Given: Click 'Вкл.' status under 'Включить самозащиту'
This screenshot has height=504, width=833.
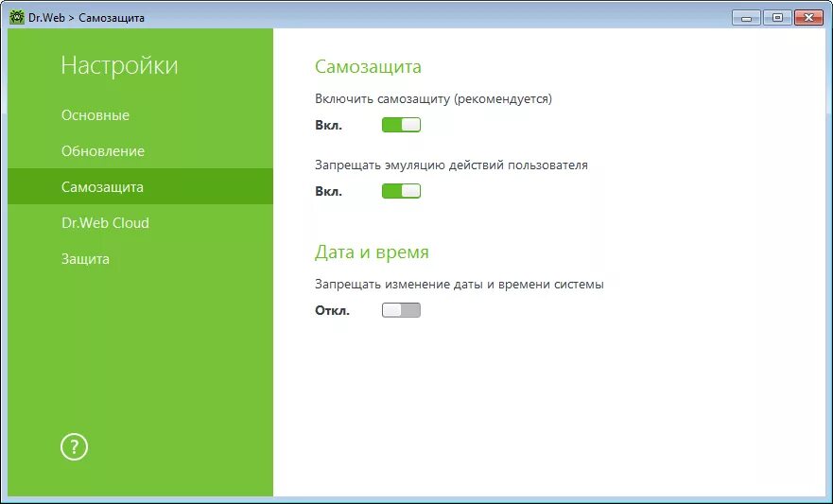Looking at the screenshot, I should click(x=328, y=126).
